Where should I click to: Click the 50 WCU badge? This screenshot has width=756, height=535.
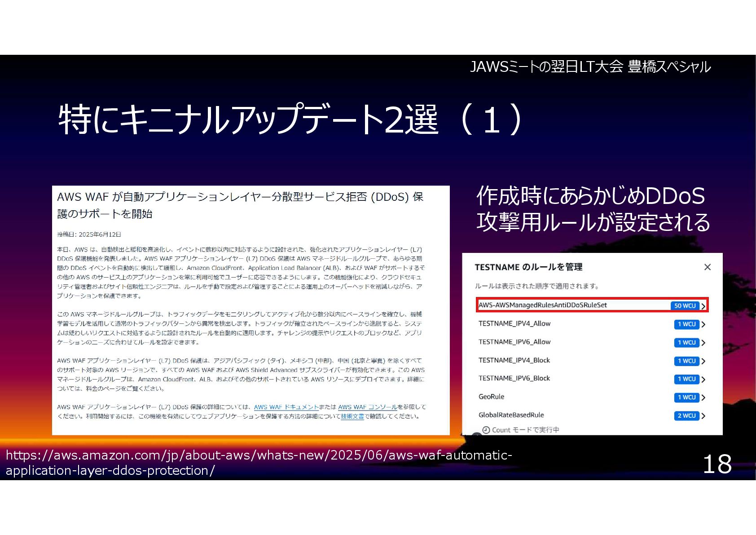pos(685,305)
